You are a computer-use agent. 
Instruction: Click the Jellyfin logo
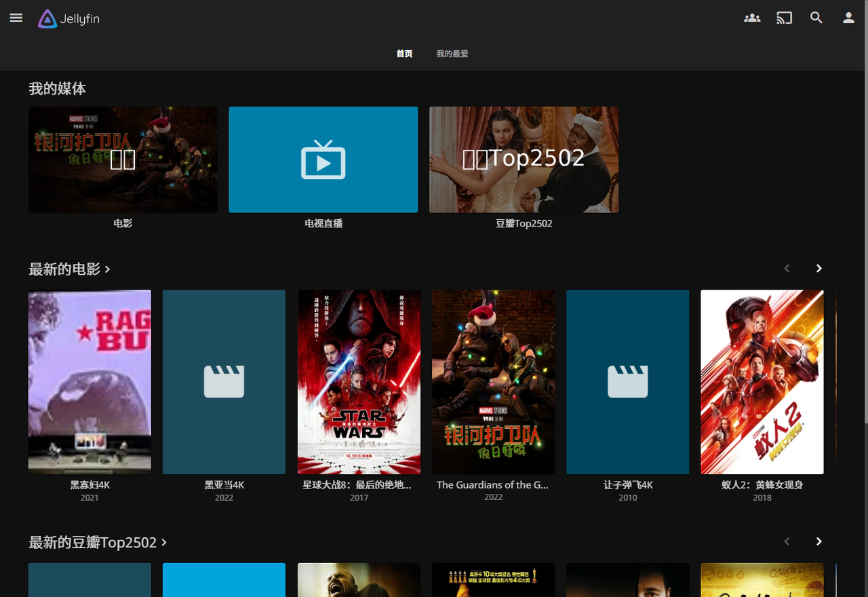(68, 18)
